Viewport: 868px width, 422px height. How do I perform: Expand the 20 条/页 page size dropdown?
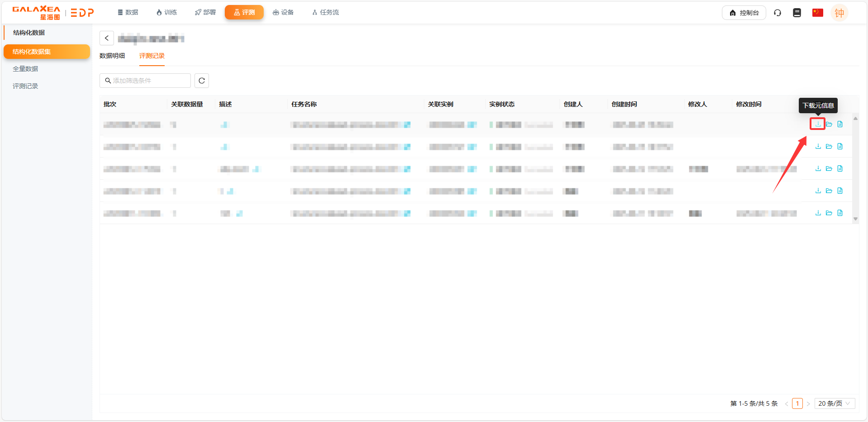pyautogui.click(x=834, y=403)
